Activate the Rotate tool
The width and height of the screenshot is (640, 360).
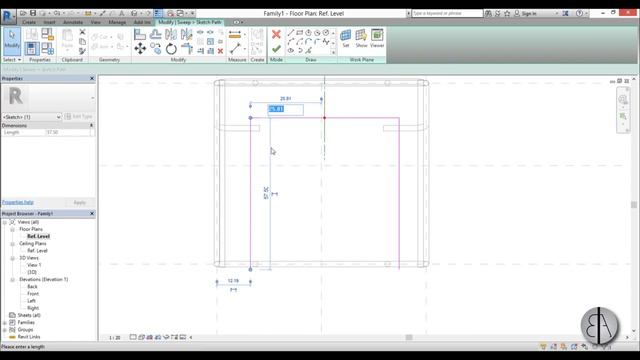[171, 49]
